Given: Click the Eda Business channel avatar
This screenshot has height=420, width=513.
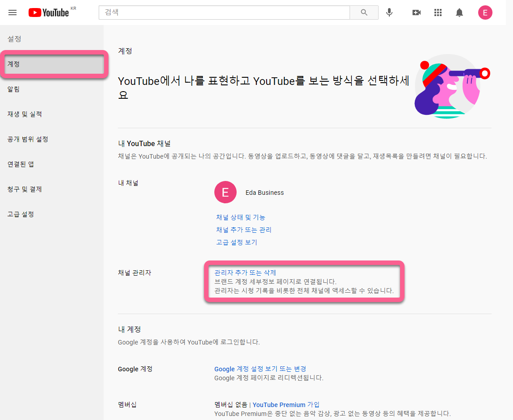Looking at the screenshot, I should tap(225, 192).
